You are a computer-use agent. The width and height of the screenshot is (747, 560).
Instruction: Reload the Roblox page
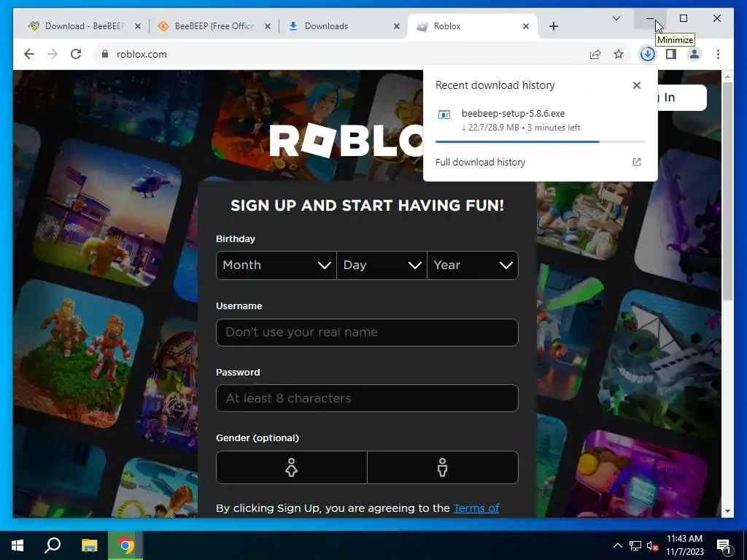point(76,54)
